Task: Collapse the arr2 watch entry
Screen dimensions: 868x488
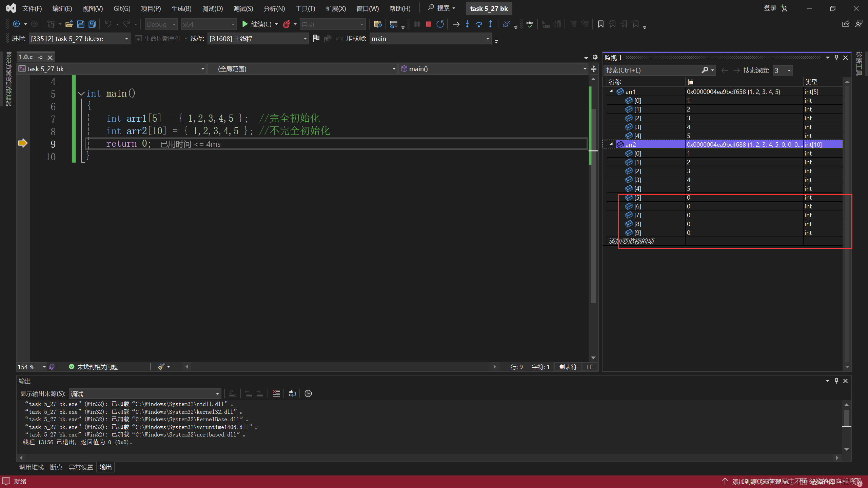Action: coord(611,144)
